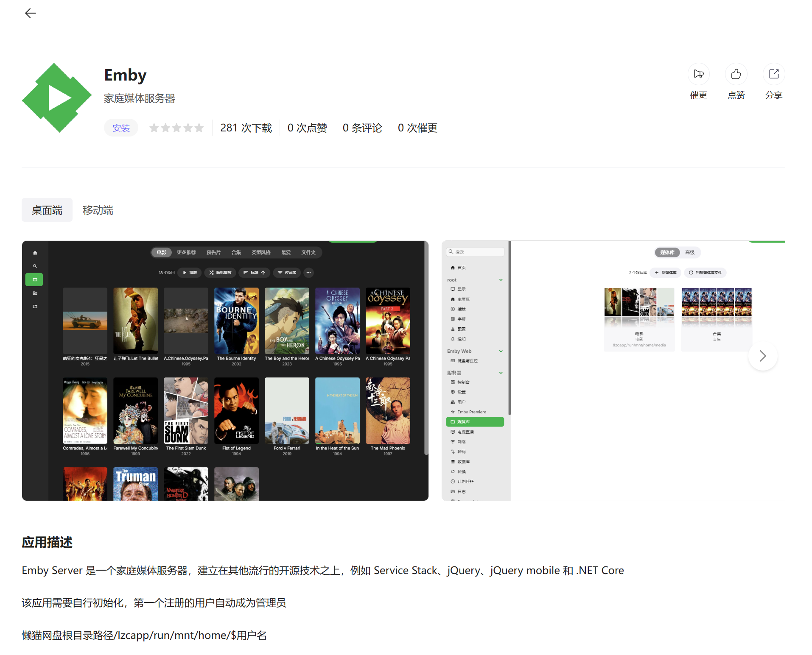Click the "Emby" app title
This screenshot has height=655, width=812.
point(125,75)
